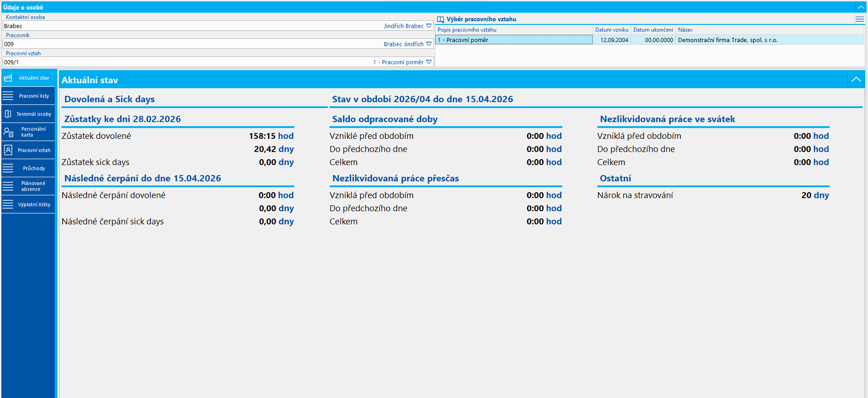Click the date cell 12.09.2004
868x398 pixels.
612,40
